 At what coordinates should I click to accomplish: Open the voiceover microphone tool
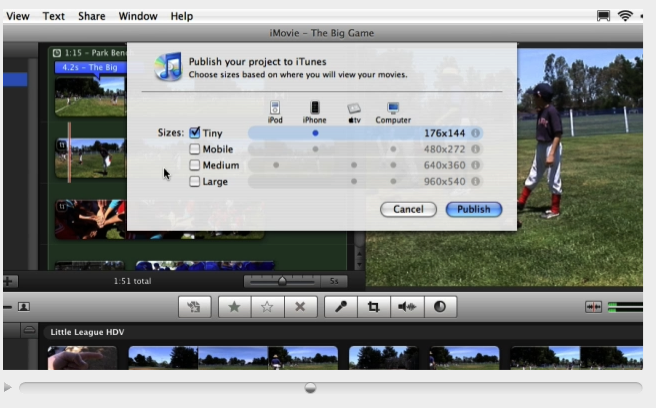click(x=341, y=307)
